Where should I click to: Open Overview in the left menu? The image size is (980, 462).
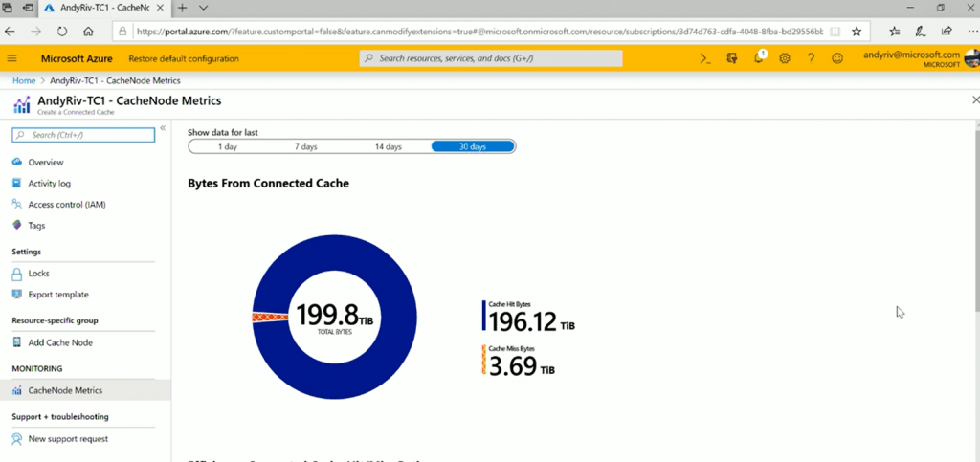pos(46,163)
